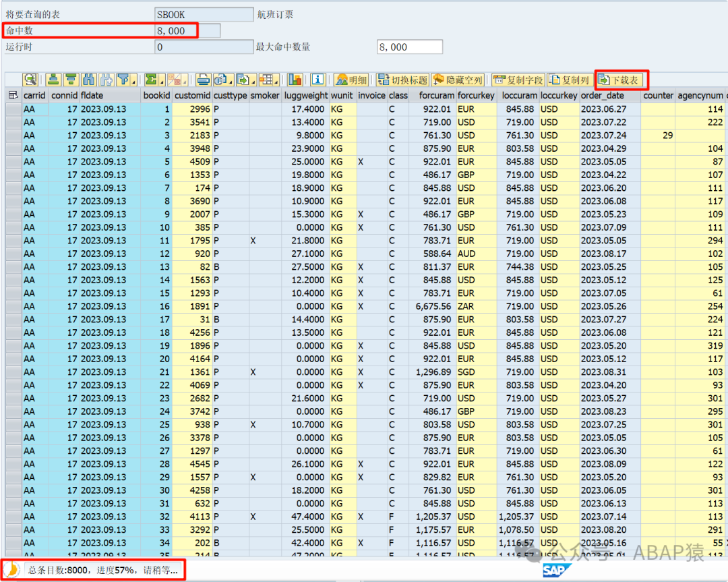Click the 隐藏空列 hide empty columns button

tap(458, 80)
